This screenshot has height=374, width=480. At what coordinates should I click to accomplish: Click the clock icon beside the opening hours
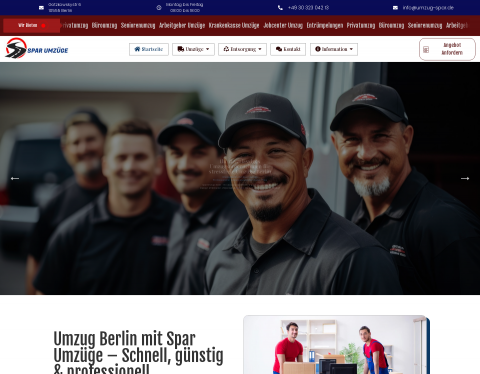(x=159, y=8)
